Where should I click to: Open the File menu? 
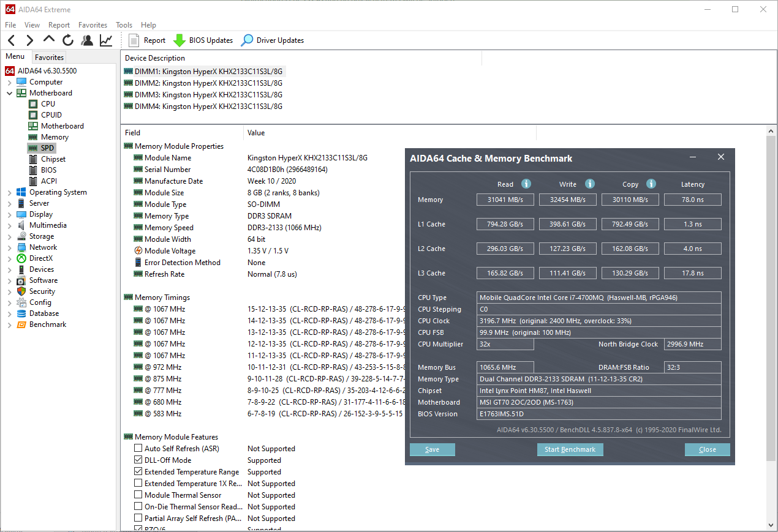tap(10, 25)
